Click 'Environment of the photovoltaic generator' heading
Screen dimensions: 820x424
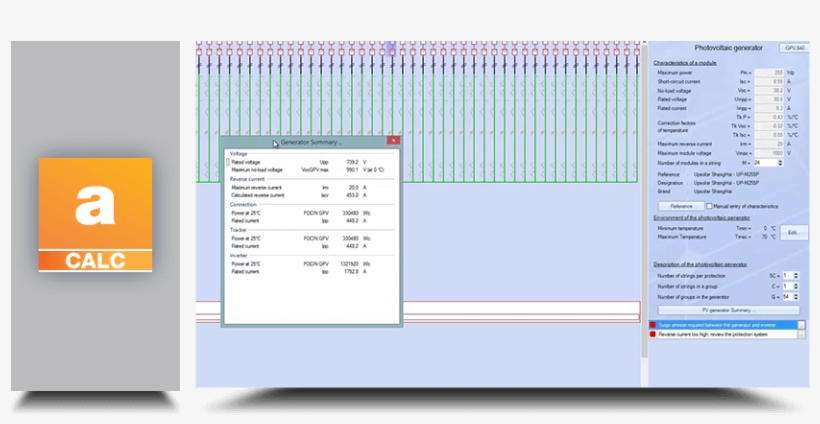(701, 217)
